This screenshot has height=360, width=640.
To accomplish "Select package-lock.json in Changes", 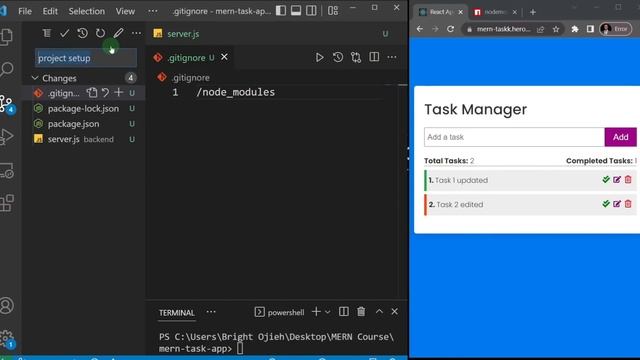I will [x=84, y=109].
